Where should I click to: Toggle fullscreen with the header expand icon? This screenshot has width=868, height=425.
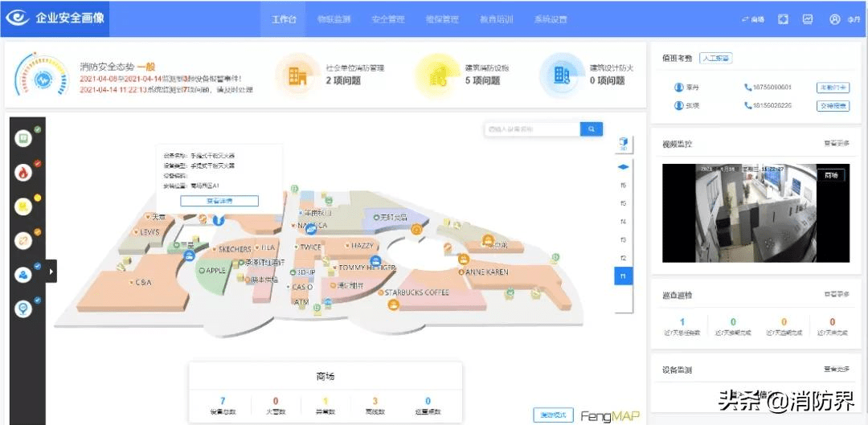pyautogui.click(x=784, y=19)
